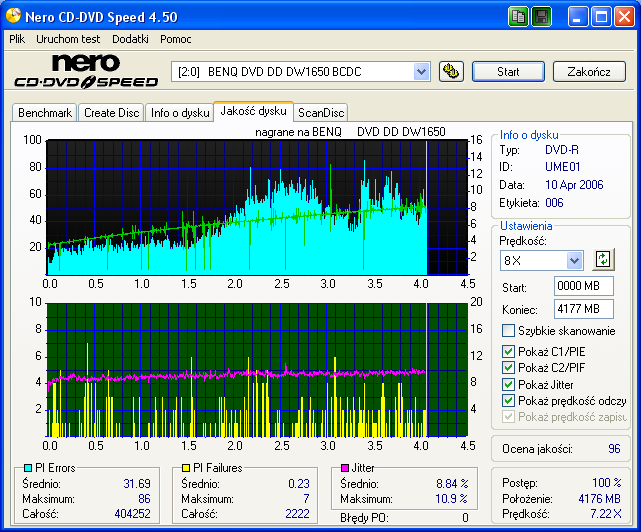
Task: Click the save floppy disk icon
Action: (x=541, y=17)
